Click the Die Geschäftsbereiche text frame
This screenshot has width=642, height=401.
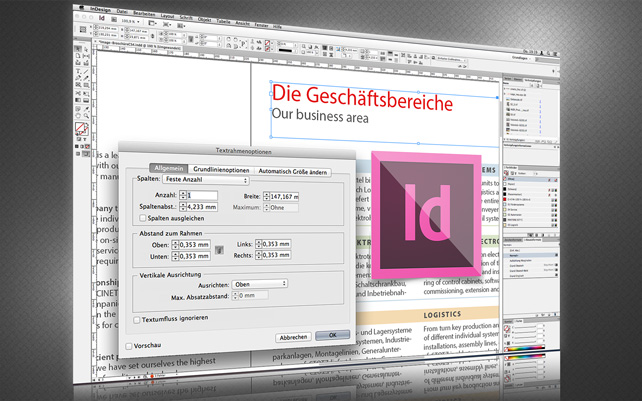coord(385,113)
